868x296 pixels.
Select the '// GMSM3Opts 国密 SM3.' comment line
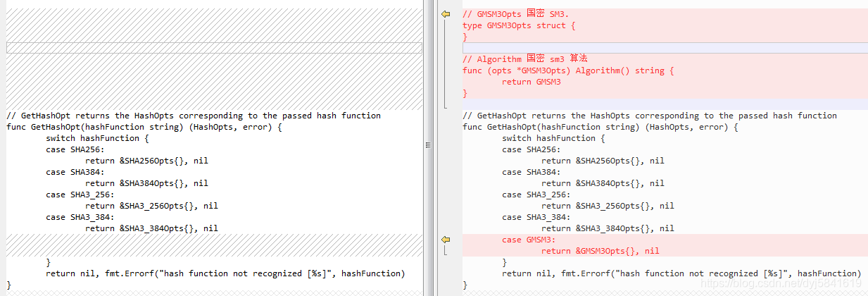[516, 14]
